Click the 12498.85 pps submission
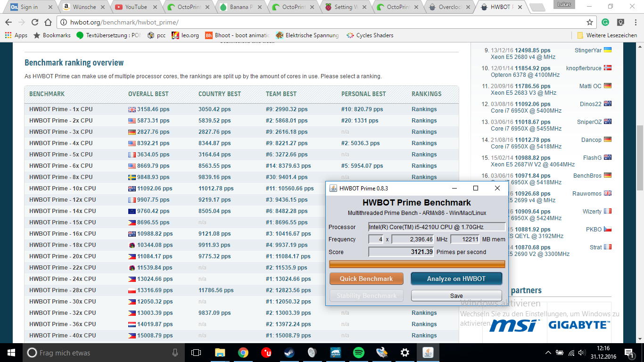 (x=533, y=50)
